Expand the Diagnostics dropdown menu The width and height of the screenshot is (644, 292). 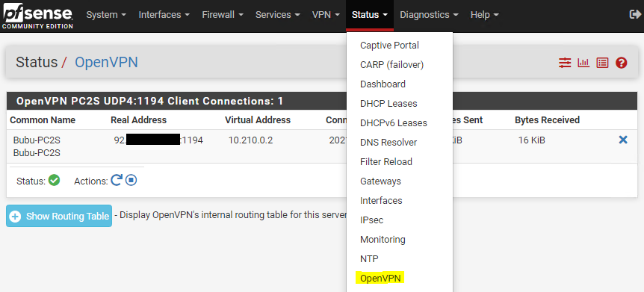click(x=429, y=15)
